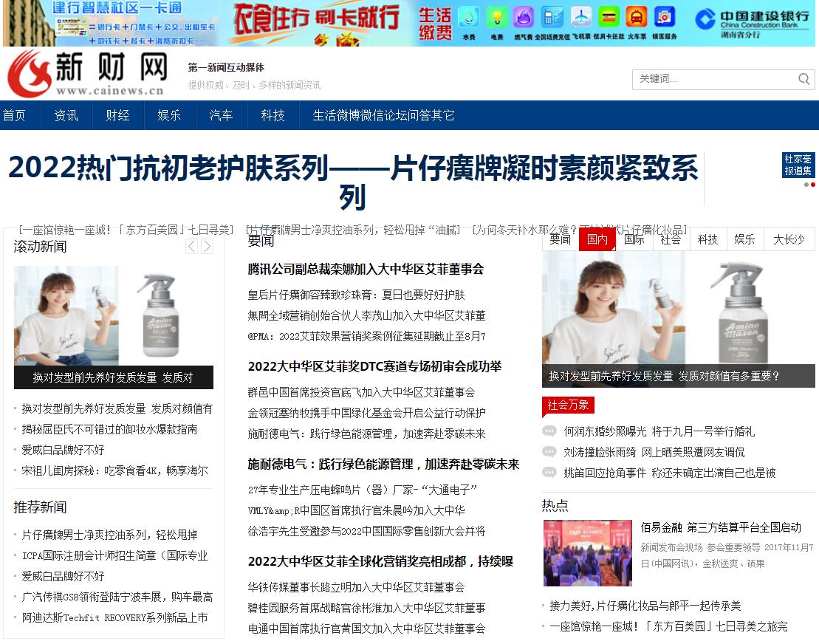This screenshot has height=644, width=819.
Task: Open 碧桂园服务首席战略官徐彬淮 article link
Action: pyautogui.click(x=366, y=608)
